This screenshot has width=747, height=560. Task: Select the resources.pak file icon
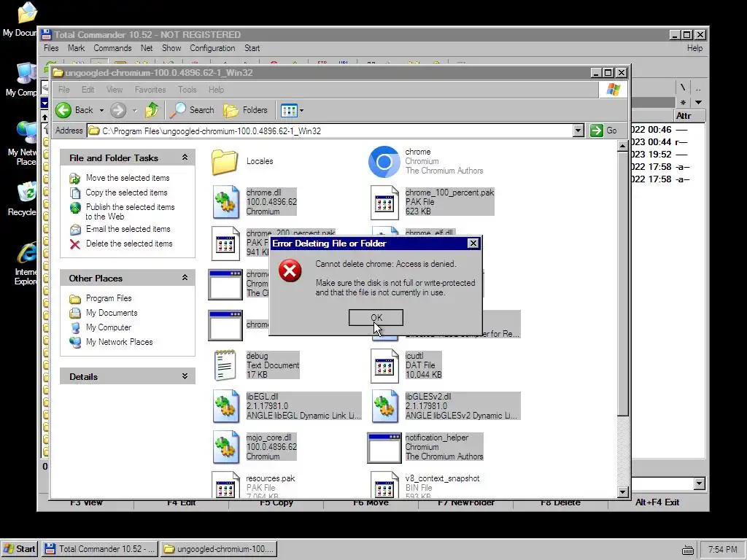pyautogui.click(x=225, y=485)
